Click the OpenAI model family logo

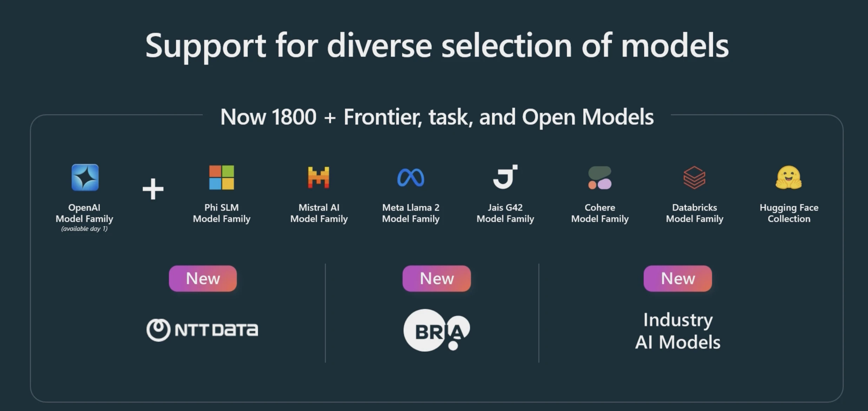(85, 178)
